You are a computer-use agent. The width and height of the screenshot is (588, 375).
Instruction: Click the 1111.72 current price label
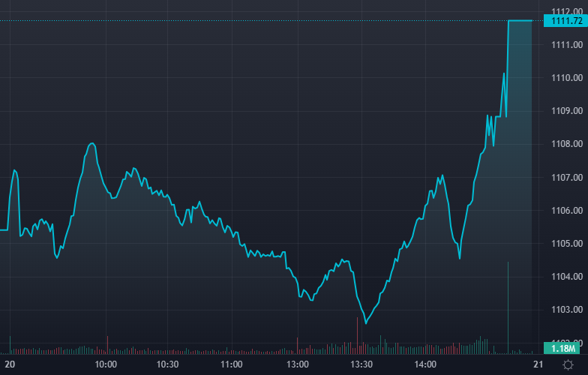pos(562,21)
